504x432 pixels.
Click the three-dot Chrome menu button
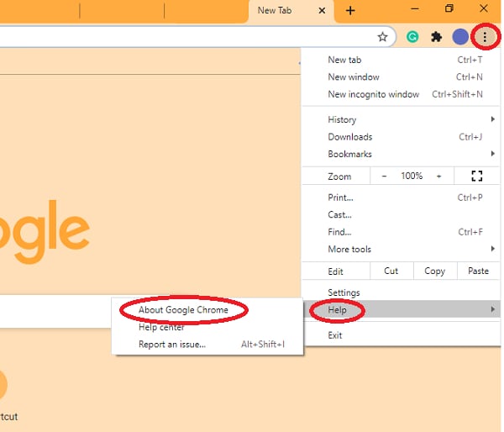click(485, 37)
